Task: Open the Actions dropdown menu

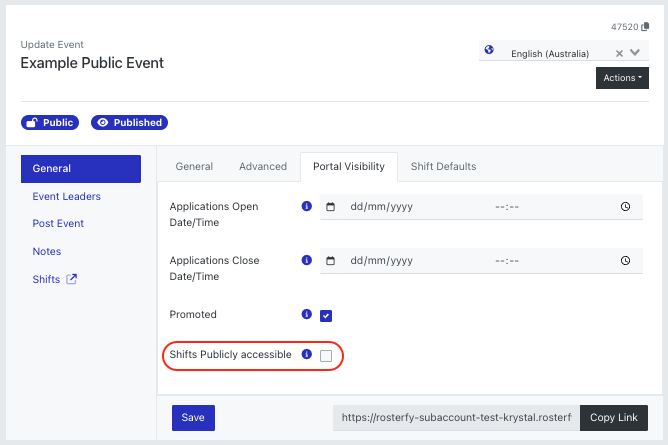Action: pyautogui.click(x=622, y=78)
